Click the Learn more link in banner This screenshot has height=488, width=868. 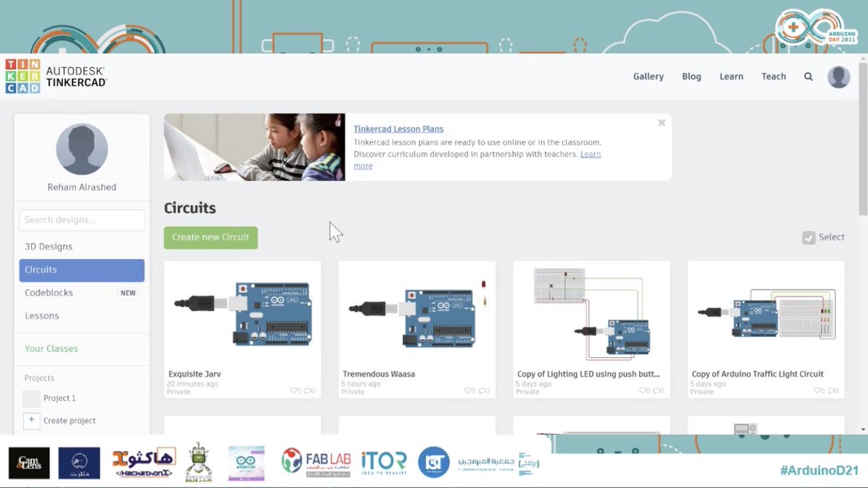coord(590,154)
